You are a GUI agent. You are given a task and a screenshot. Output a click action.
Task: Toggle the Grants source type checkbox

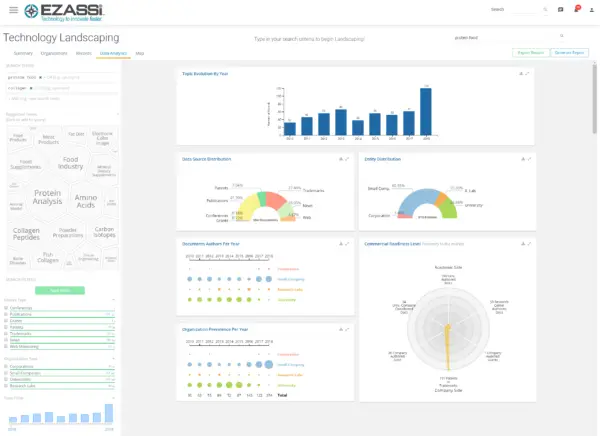coord(6,321)
